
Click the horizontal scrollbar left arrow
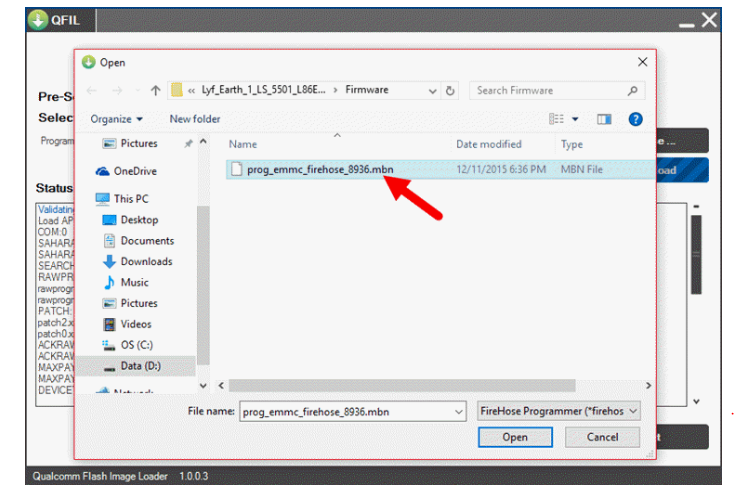point(221,386)
